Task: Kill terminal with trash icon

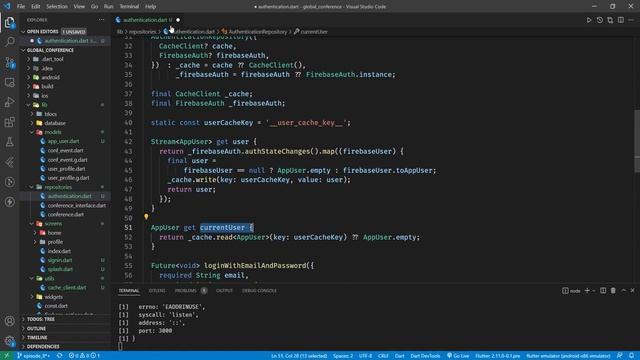Action: (613, 291)
